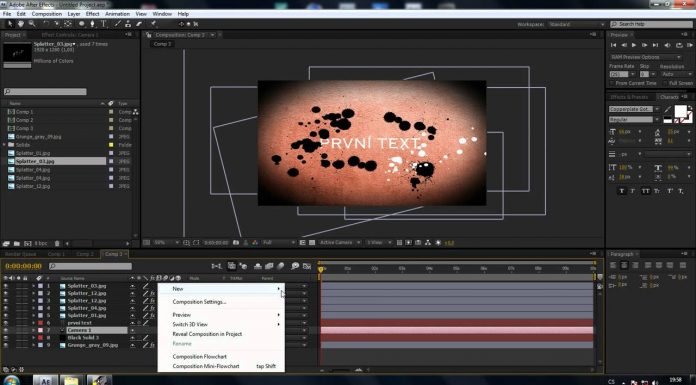The height and width of the screenshot is (385, 696).
Task: Select the Clone Stamp tool
Action: point(128,24)
